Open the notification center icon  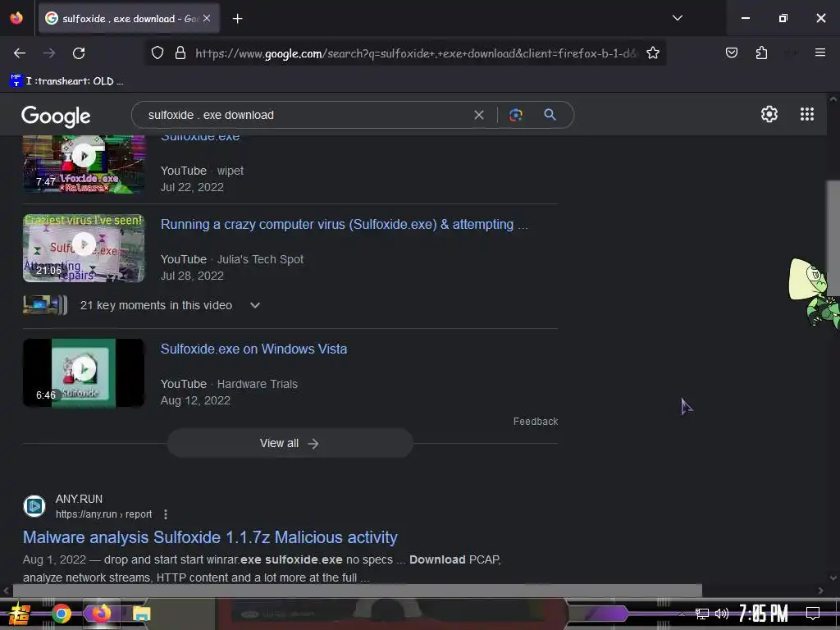[813, 614]
